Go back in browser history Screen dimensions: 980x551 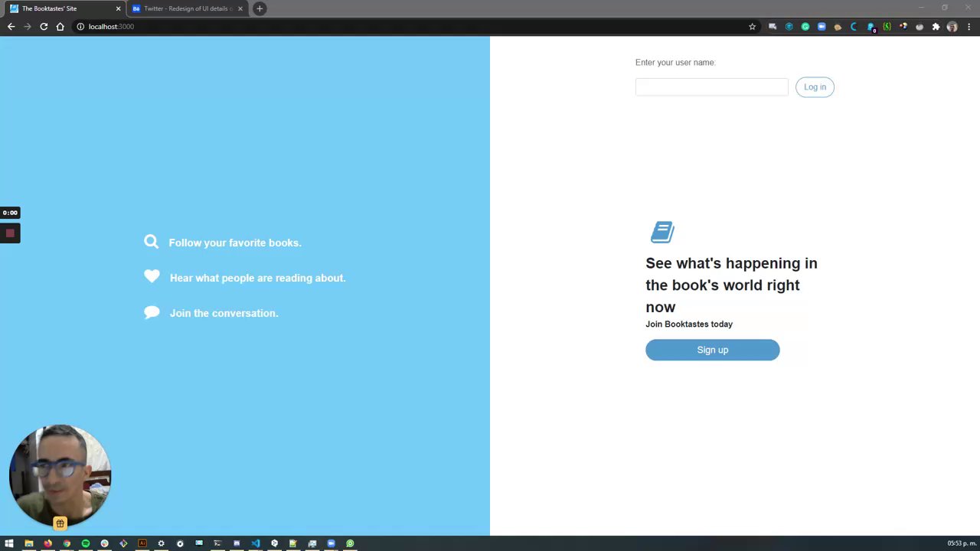click(11, 26)
